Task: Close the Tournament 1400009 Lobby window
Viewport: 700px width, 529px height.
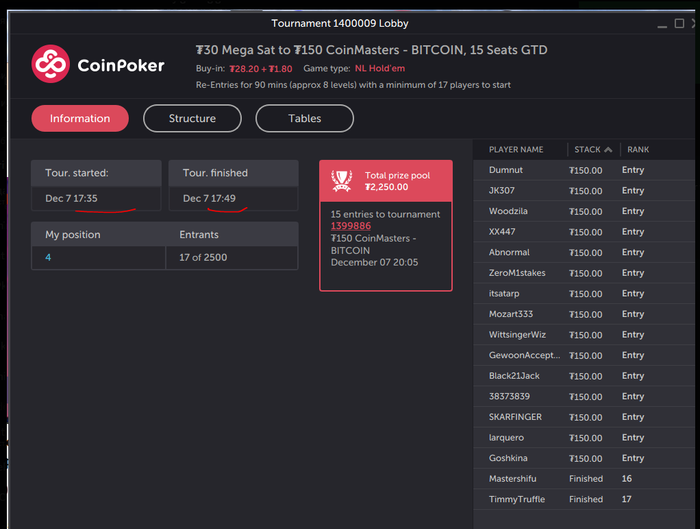Action: pyautogui.click(x=693, y=24)
